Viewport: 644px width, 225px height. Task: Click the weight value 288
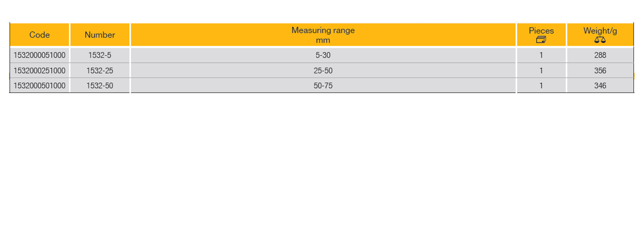point(600,55)
